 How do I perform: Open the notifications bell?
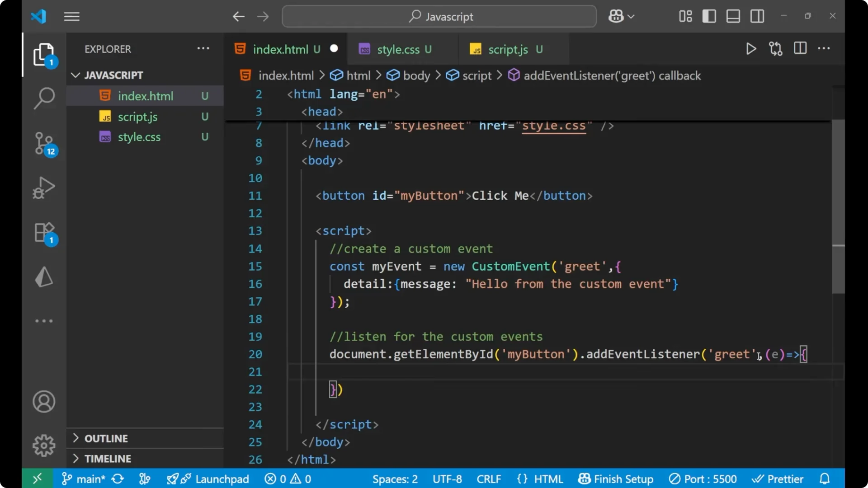[824, 479]
